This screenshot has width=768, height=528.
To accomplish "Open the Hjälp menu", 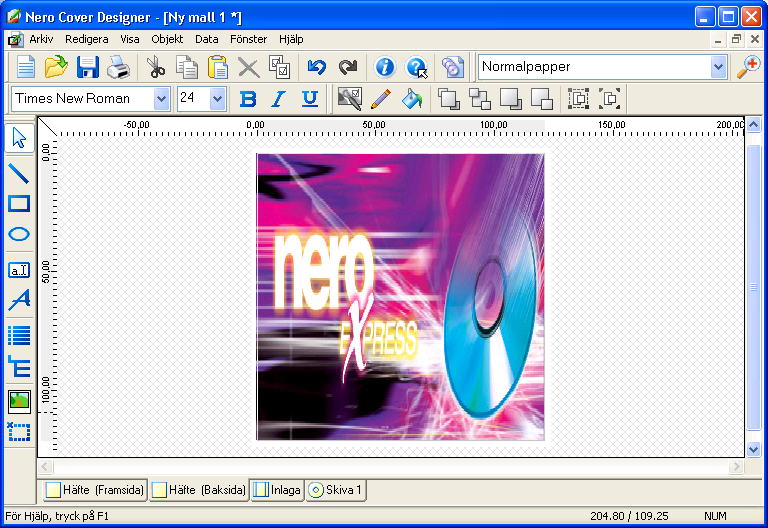I will (x=291, y=39).
